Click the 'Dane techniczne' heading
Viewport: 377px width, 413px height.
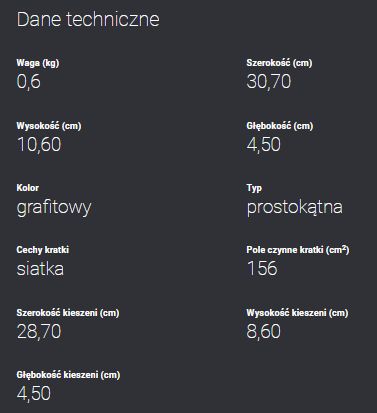(x=88, y=19)
